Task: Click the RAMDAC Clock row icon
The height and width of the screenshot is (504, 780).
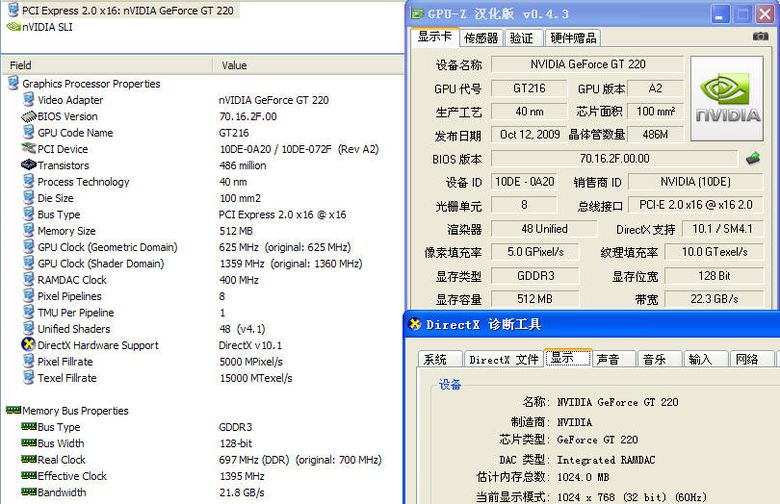Action: 29,279
